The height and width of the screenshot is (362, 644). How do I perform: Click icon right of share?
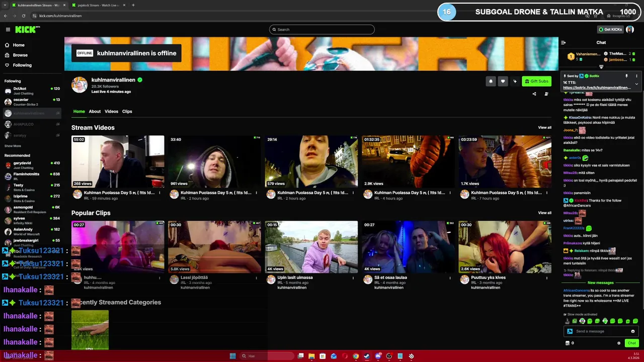pos(546,94)
